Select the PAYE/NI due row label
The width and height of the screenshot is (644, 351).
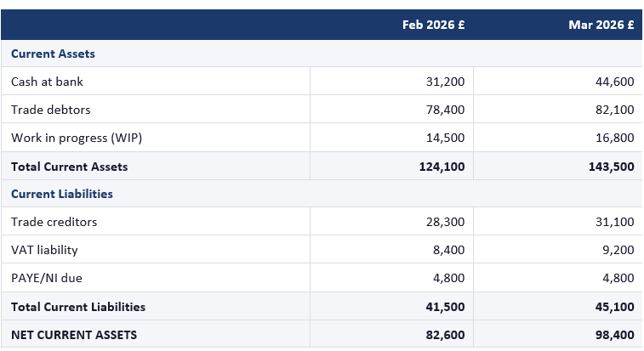pos(47,278)
